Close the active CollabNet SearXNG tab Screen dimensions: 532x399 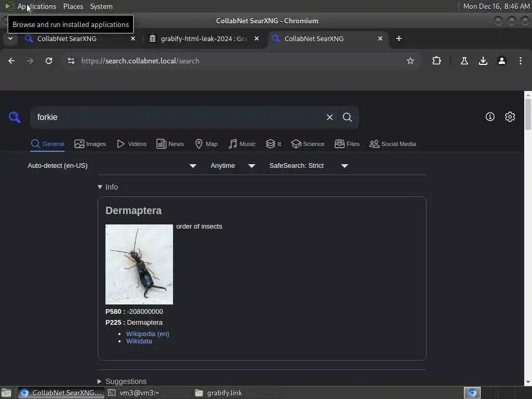(380, 38)
